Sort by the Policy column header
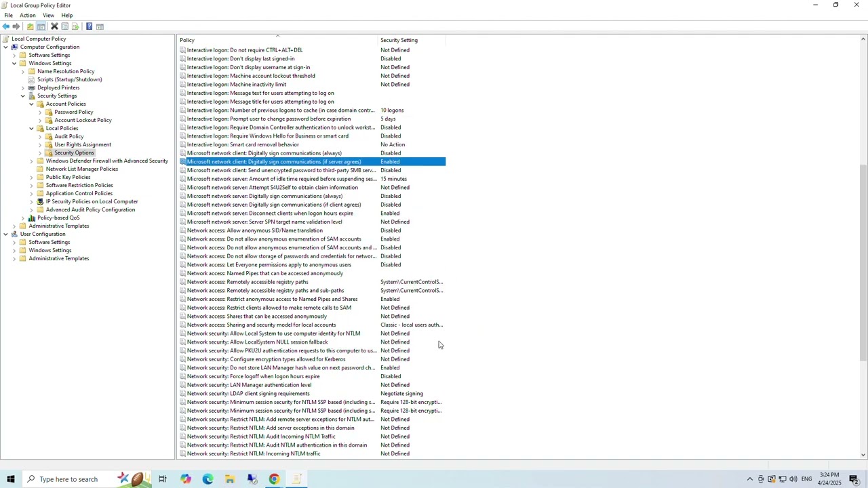Viewport: 868px width, 488px height. pos(277,40)
